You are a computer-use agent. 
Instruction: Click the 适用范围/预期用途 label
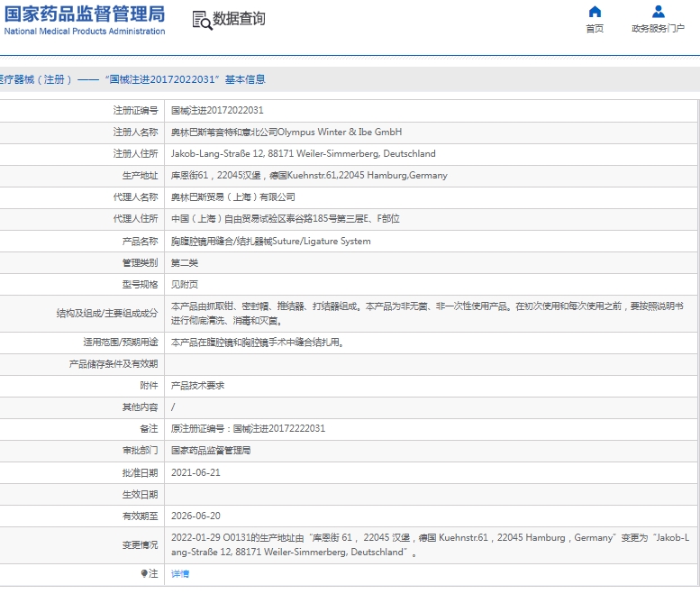pyautogui.click(x=121, y=343)
